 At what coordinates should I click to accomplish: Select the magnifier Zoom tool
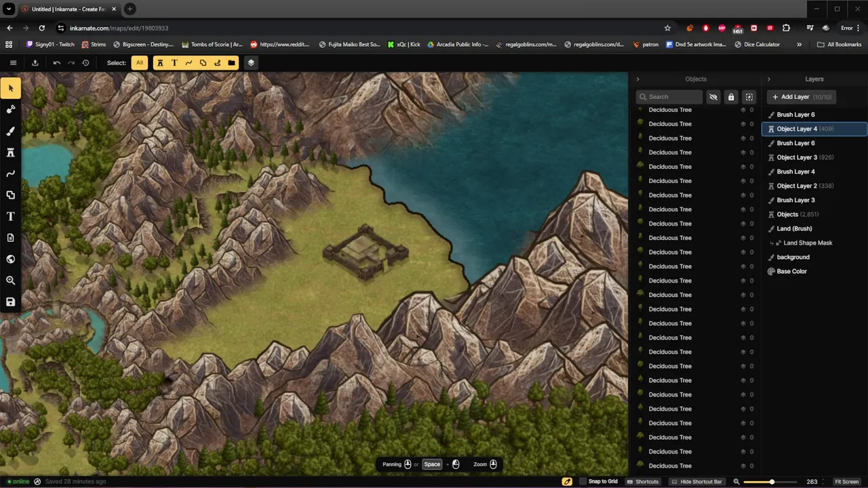(10, 281)
